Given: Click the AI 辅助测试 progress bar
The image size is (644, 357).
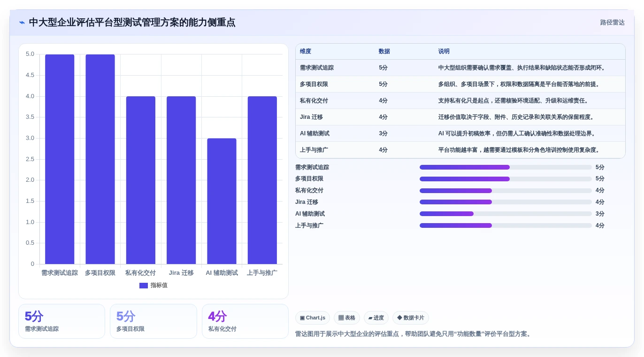Looking at the screenshot, I should (x=506, y=214).
